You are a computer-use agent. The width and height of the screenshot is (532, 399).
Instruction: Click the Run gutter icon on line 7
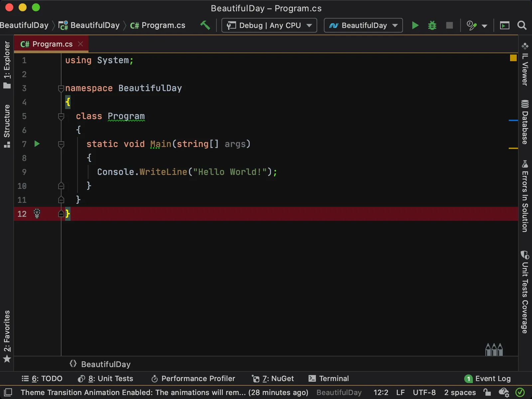pos(37,144)
